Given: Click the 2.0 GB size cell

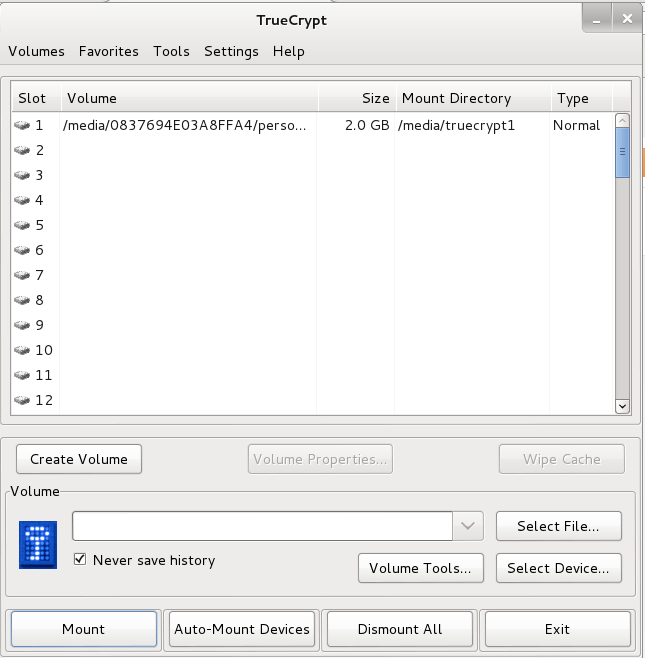Looking at the screenshot, I should (367, 125).
